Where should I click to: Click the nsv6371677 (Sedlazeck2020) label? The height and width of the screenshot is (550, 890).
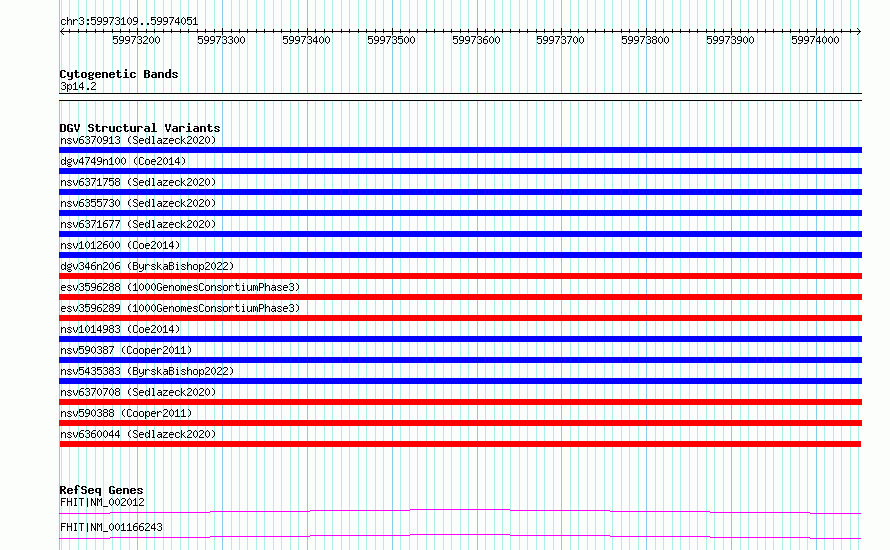tap(138, 224)
